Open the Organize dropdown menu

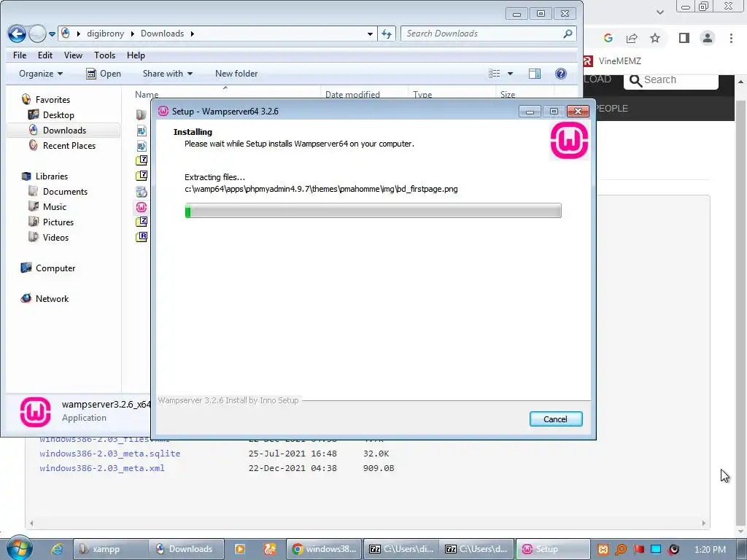(41, 74)
